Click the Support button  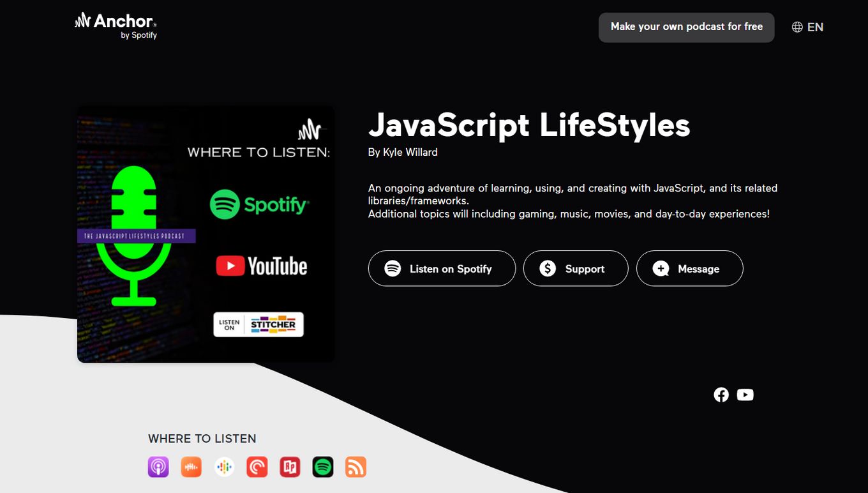pos(576,268)
